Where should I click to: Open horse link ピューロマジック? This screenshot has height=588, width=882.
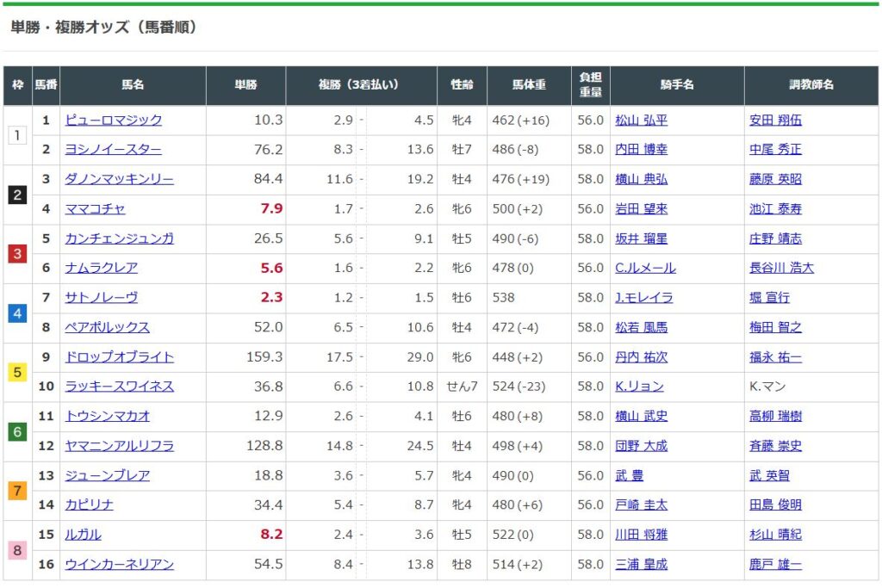(113, 121)
